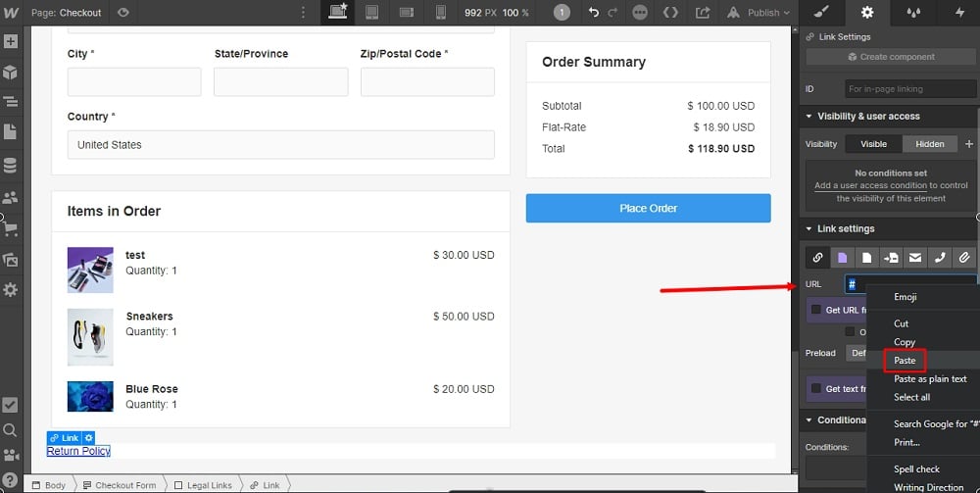This screenshot has width=980, height=493.
Task: Choose the Email link type icon
Action: pos(915,258)
